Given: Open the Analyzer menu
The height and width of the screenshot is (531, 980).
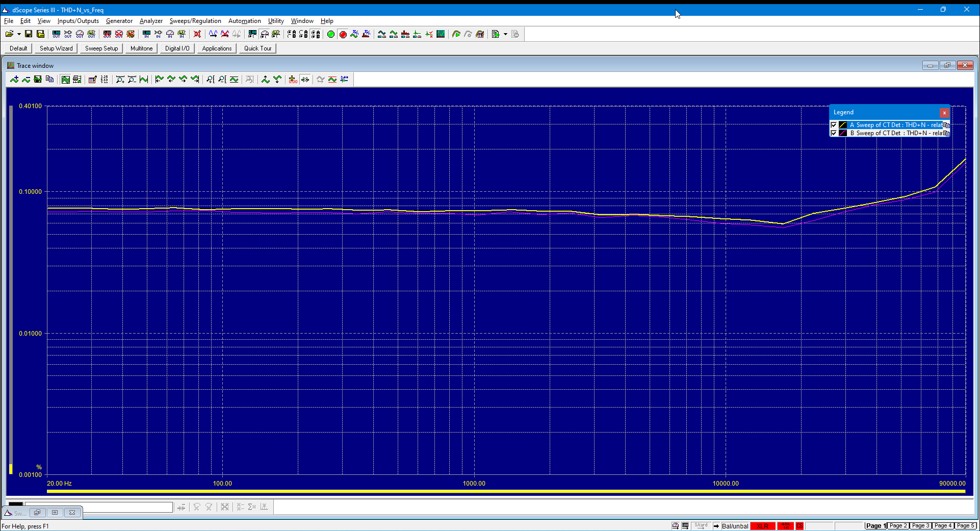Looking at the screenshot, I should (x=151, y=21).
